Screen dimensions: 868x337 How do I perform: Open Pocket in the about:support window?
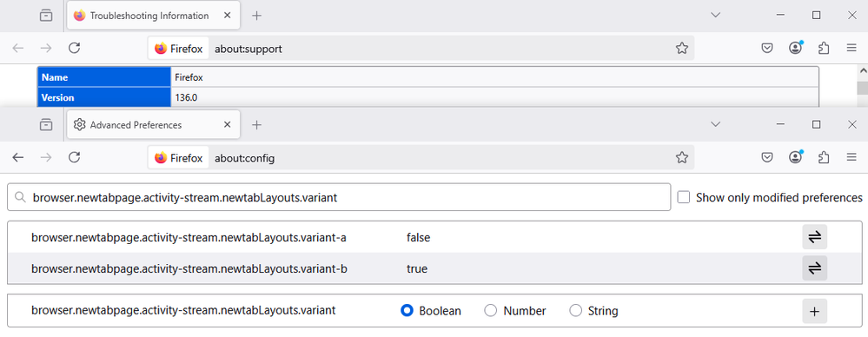click(766, 48)
